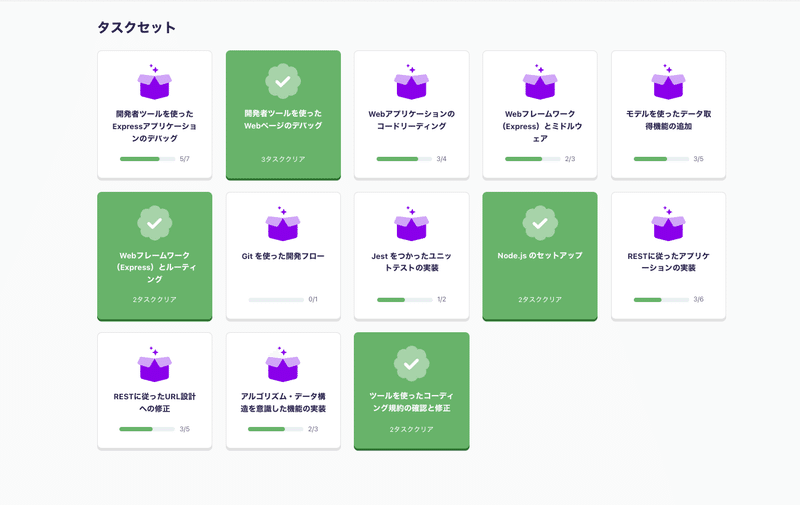This screenshot has width=800, height=505.
Task: Click progress bar on モデルを使ったデータ取得 card
Action: (x=661, y=159)
